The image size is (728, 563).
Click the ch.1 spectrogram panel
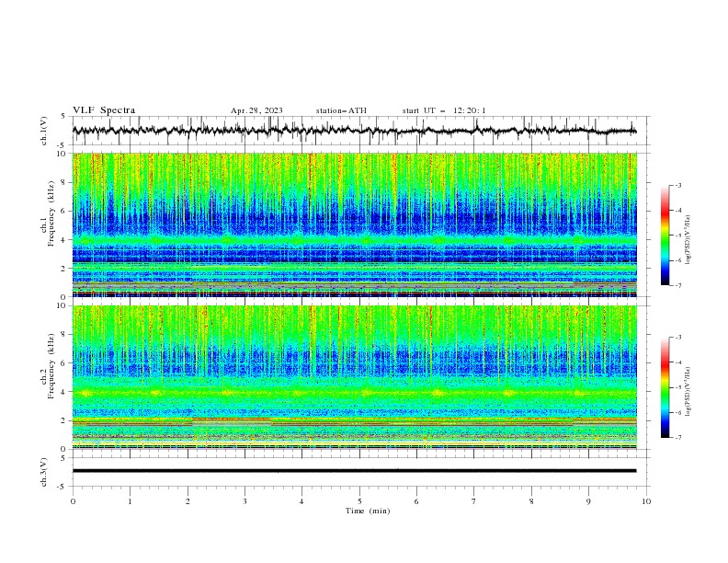click(x=354, y=224)
